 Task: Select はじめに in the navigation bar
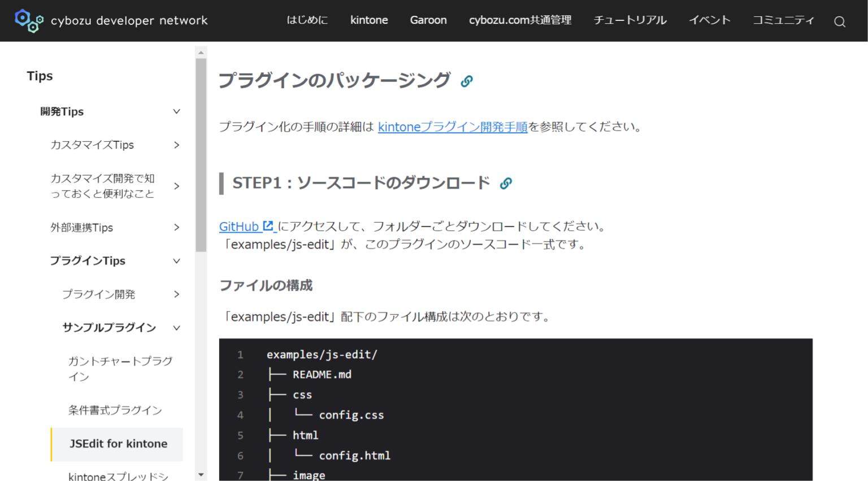[307, 20]
